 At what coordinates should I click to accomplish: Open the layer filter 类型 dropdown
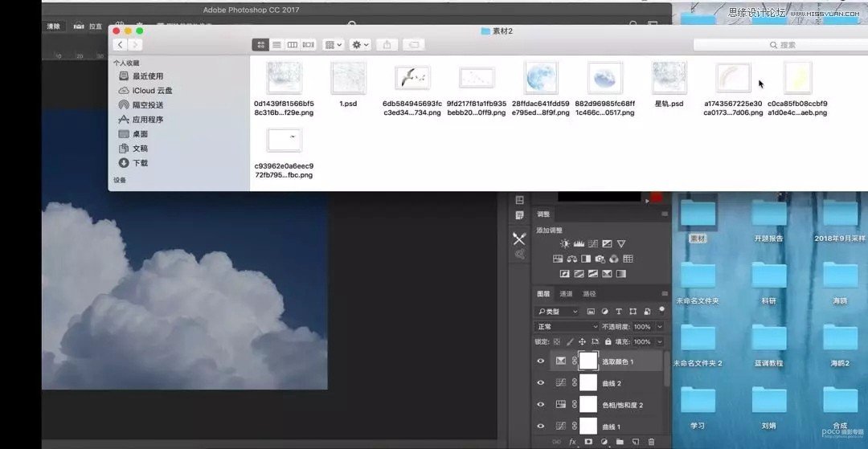558,312
